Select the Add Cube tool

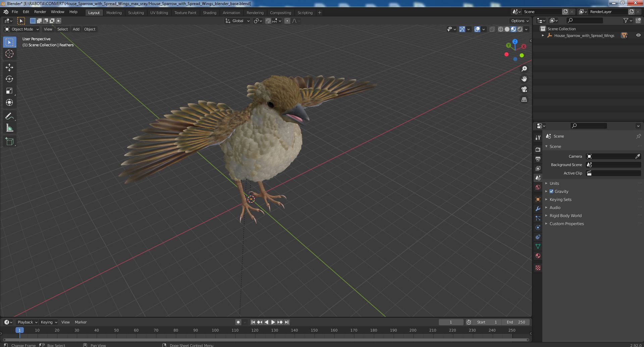click(9, 142)
